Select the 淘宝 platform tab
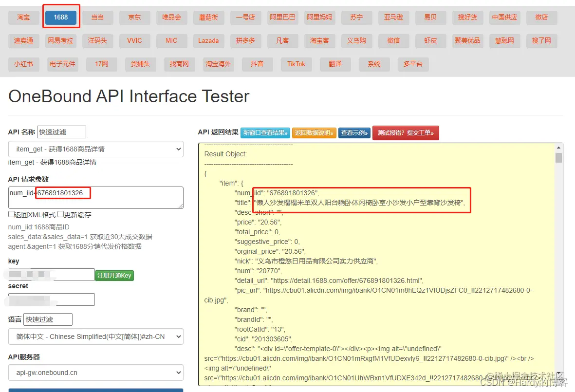Viewport: 575px width, 392px height. 23,17
